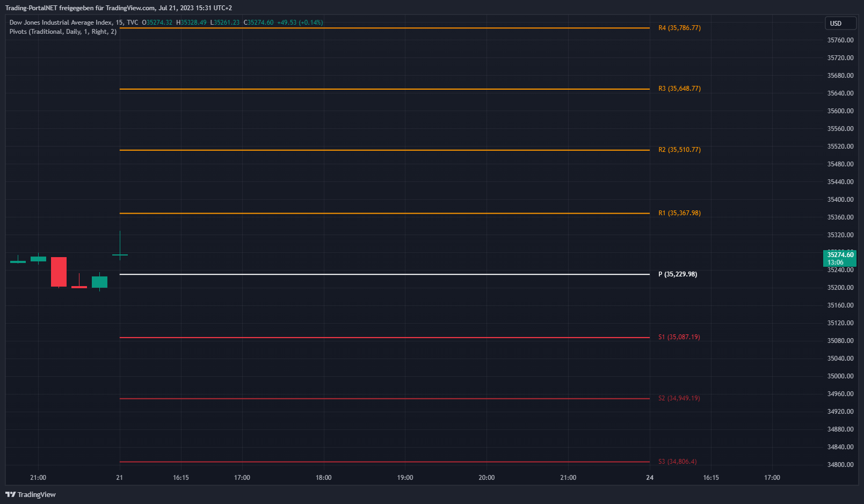This screenshot has height=504, width=864.
Task: Click the Dow Jones Industrial Average Index title
Action: tap(61, 23)
